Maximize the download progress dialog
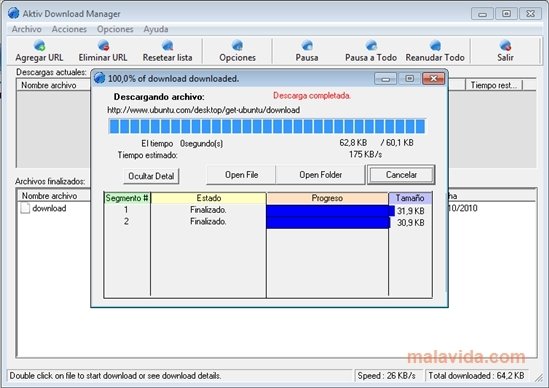Screen dimensions: 549x388 point(409,78)
